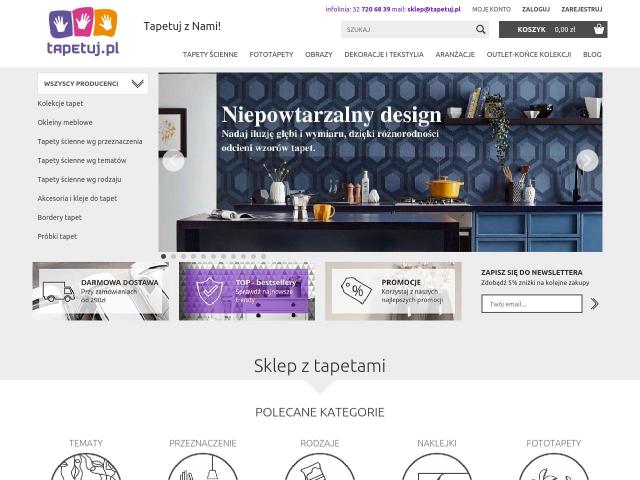
Task: Open the Fototapety category circle icon
Action: point(553,467)
